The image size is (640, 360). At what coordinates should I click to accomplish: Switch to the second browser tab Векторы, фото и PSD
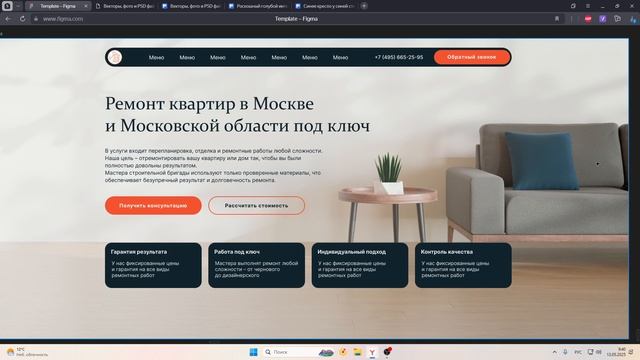tap(125, 6)
